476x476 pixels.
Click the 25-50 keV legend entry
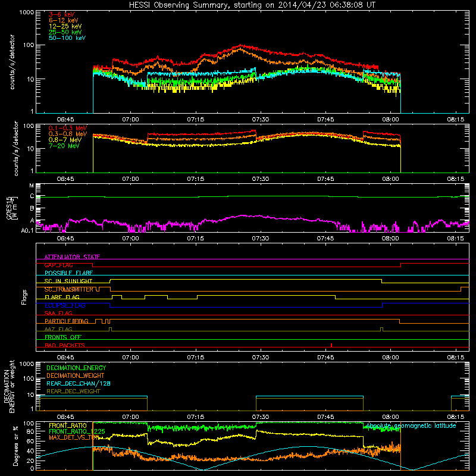pyautogui.click(x=65, y=32)
